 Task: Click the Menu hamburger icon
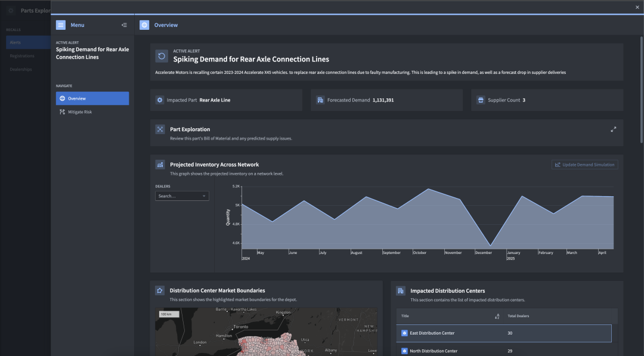[x=61, y=25]
